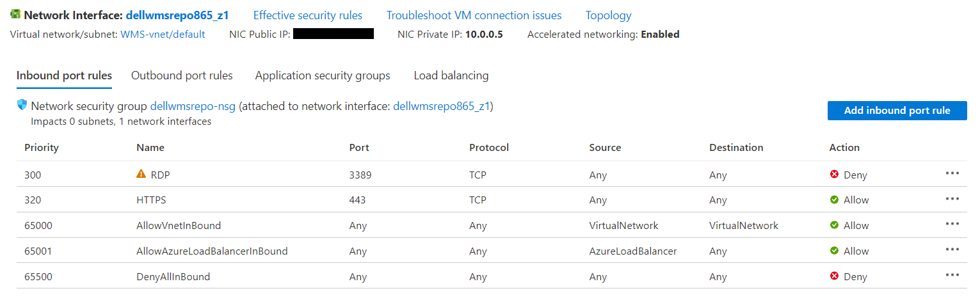Click the green Allow icon on HTTPS row
The width and height of the screenshot is (980, 300).
coord(834,200)
